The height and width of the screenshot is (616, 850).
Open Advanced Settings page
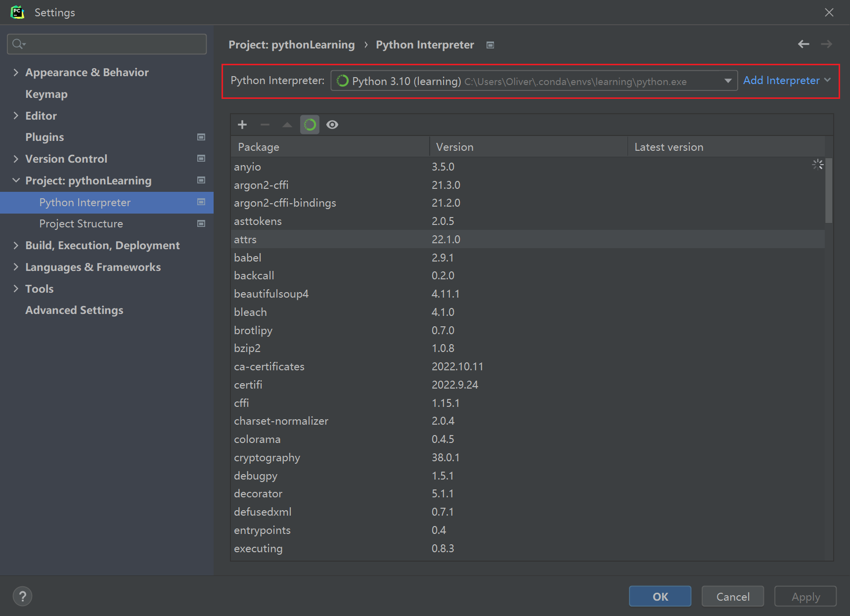pos(74,310)
